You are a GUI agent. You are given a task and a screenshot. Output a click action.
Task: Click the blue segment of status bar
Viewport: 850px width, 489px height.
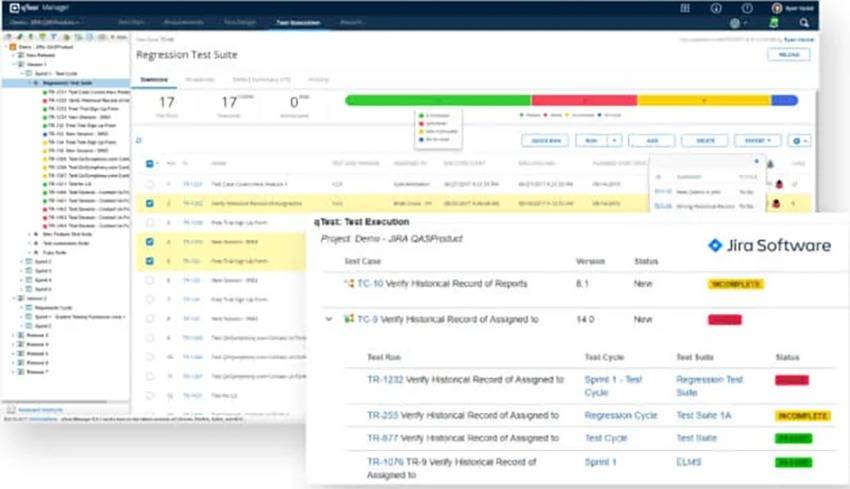pos(784,100)
